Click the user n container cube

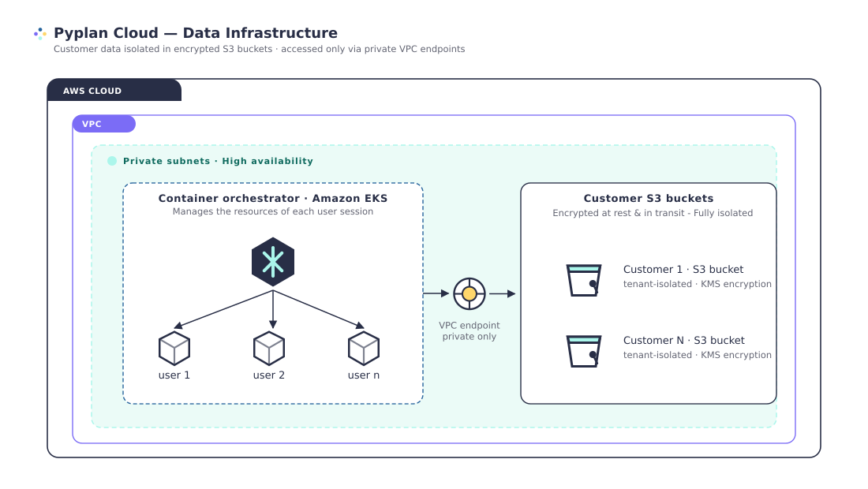(x=364, y=349)
